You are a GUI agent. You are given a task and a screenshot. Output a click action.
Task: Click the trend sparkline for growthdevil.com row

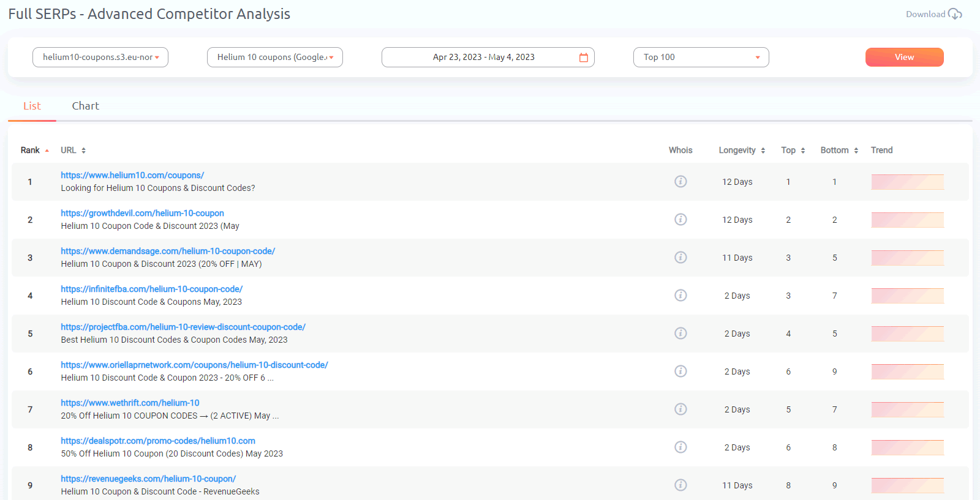907,220
